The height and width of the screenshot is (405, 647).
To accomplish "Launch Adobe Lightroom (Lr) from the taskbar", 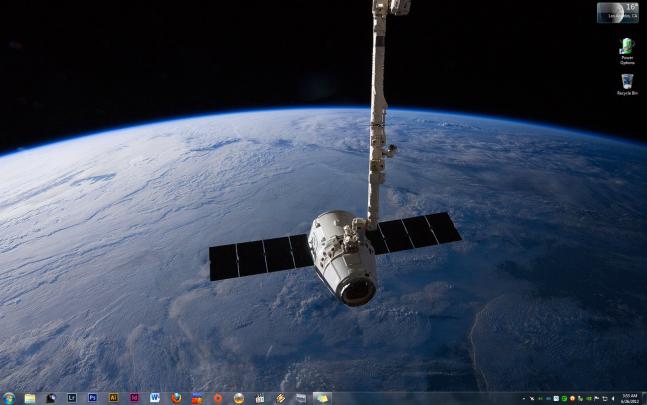I will point(72,398).
